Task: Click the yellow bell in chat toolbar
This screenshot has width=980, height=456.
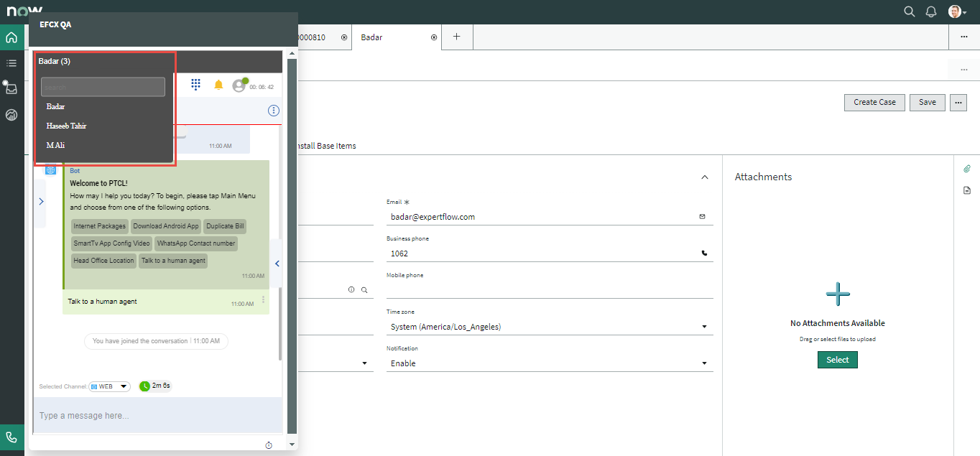Action: pos(219,85)
